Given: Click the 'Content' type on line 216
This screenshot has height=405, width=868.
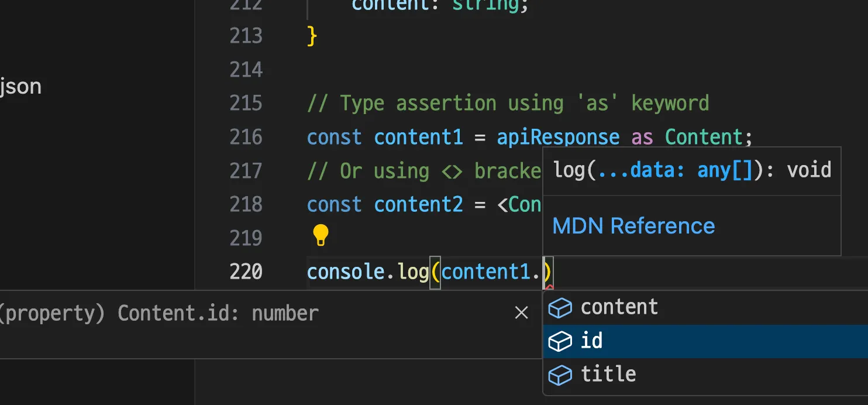Looking at the screenshot, I should point(704,137).
